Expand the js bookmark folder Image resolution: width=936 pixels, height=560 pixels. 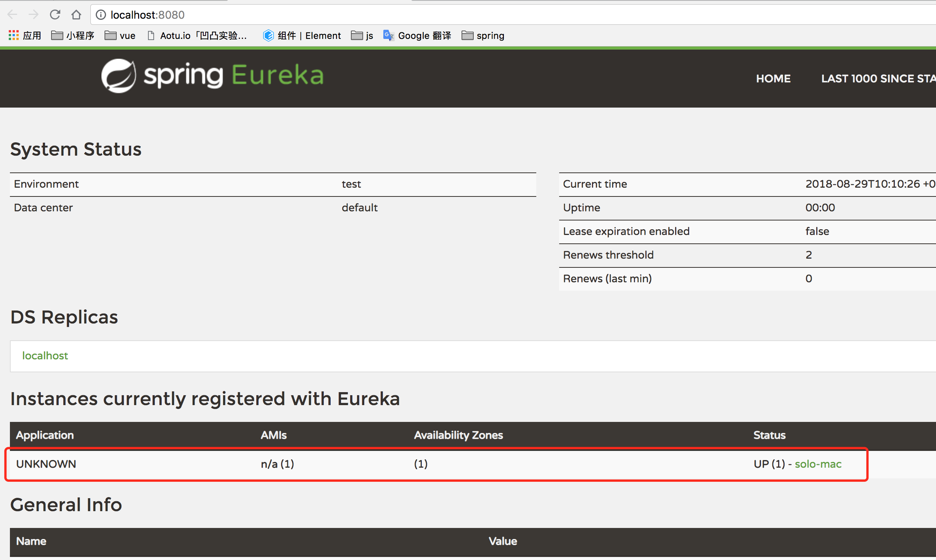[x=362, y=35]
